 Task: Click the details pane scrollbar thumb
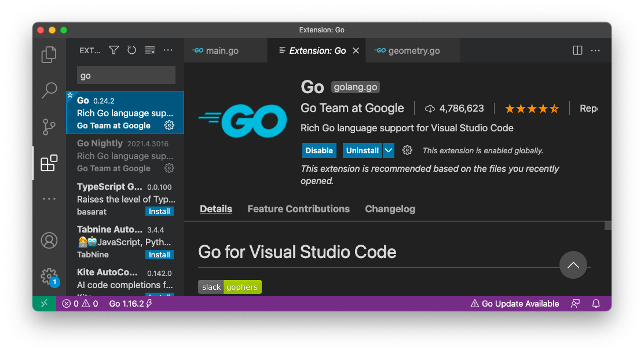pos(608,226)
